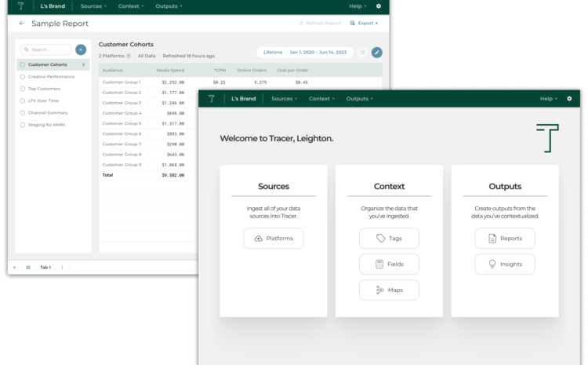Click the Total $9,582.00 cell

(173, 175)
